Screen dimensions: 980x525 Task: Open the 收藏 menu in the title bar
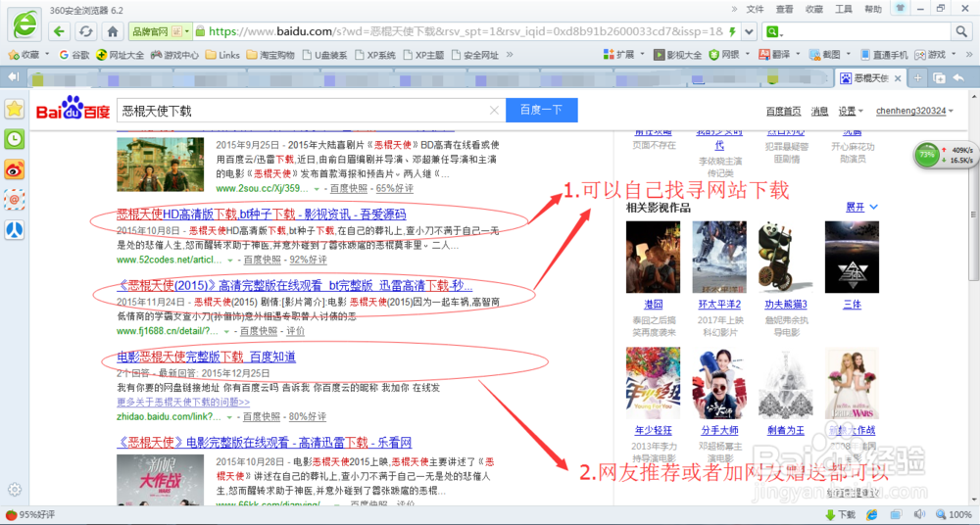coord(813,9)
